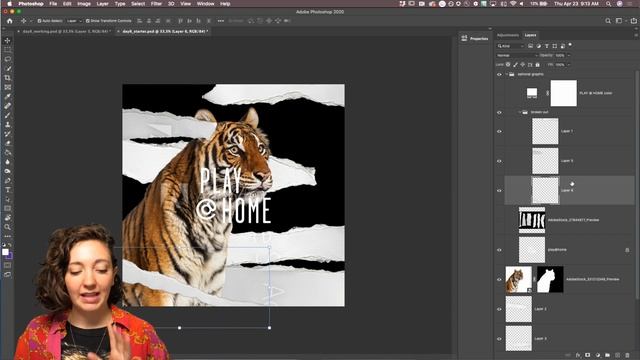
Task: Toggle visibility of play@home layer
Action: (x=499, y=250)
